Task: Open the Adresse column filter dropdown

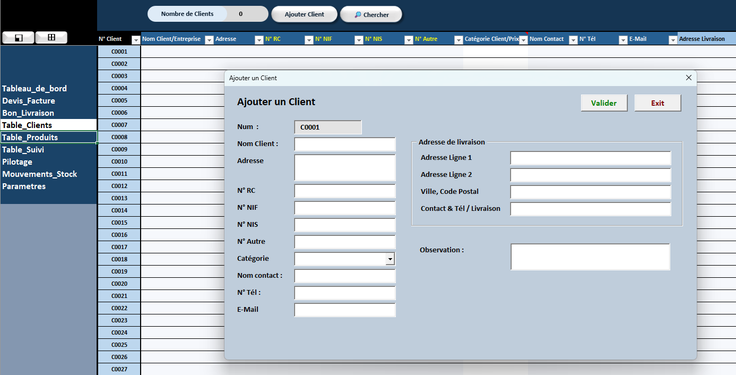Action: [259, 40]
